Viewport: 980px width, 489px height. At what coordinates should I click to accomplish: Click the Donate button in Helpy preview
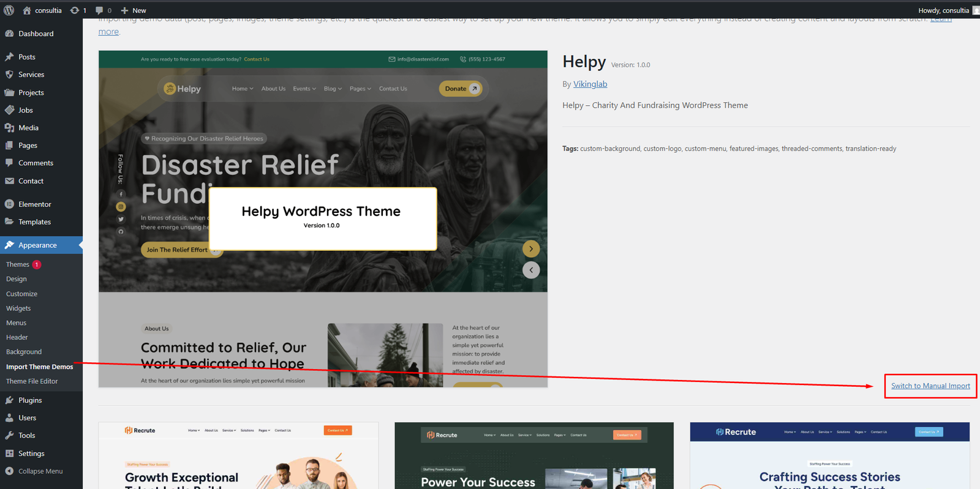click(x=461, y=89)
